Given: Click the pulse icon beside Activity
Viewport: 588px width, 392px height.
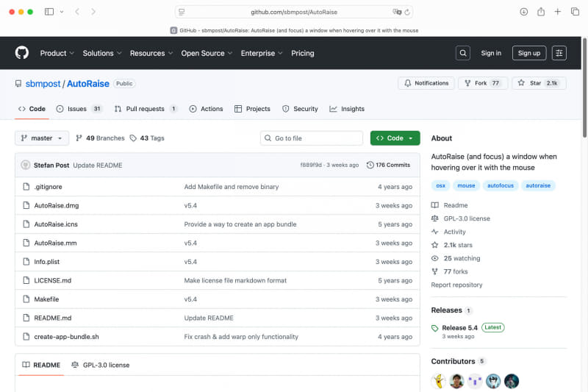Looking at the screenshot, I should click(434, 232).
